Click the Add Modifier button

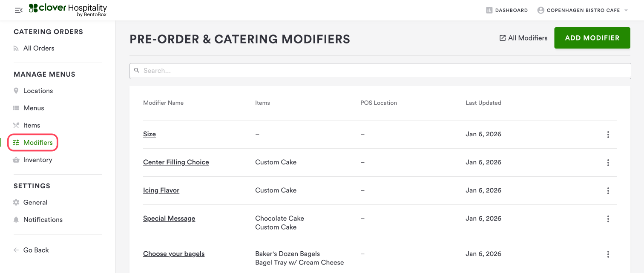coord(592,38)
